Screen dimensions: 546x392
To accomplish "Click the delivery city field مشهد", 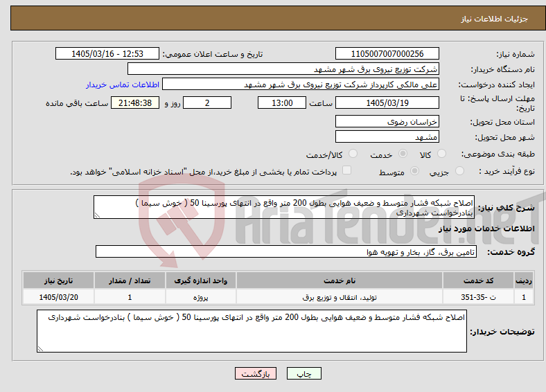I will point(387,137).
